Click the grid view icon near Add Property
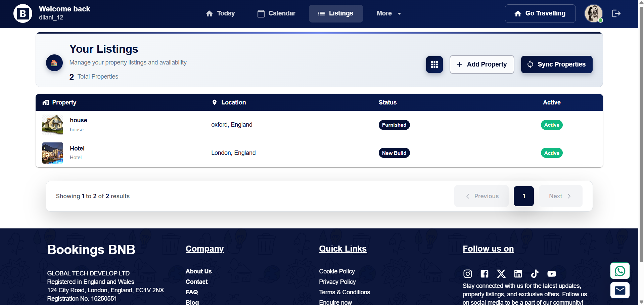 [x=434, y=64]
